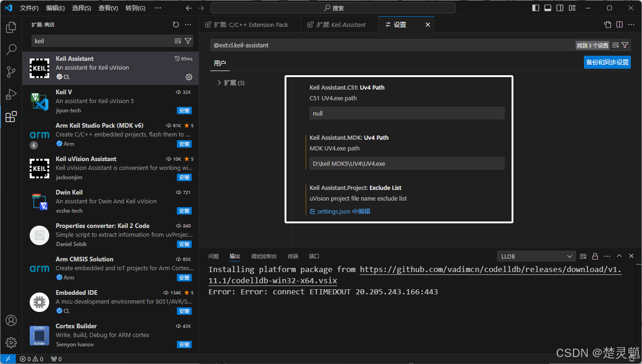Filter settings with funnel icon

(x=625, y=45)
